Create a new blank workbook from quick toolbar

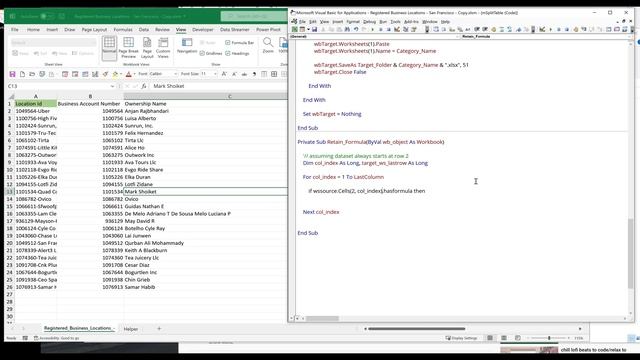click(x=22, y=74)
